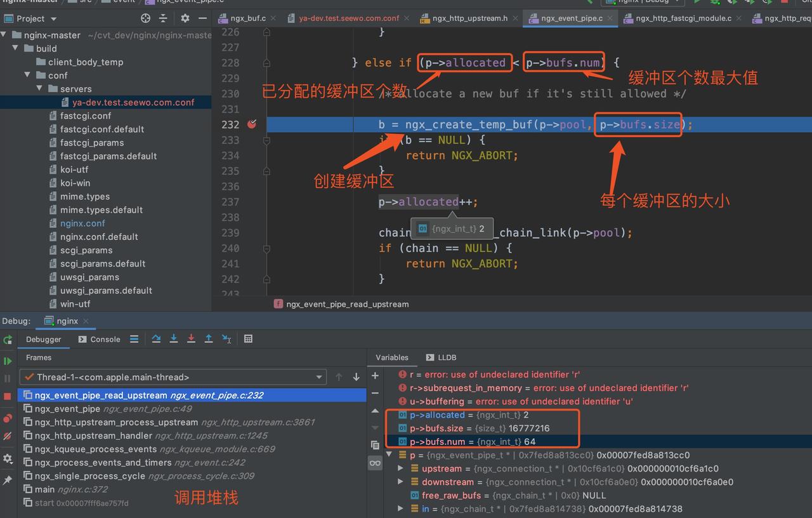Open View Breakpoints icon
The width and height of the screenshot is (812, 518).
click(x=8, y=418)
